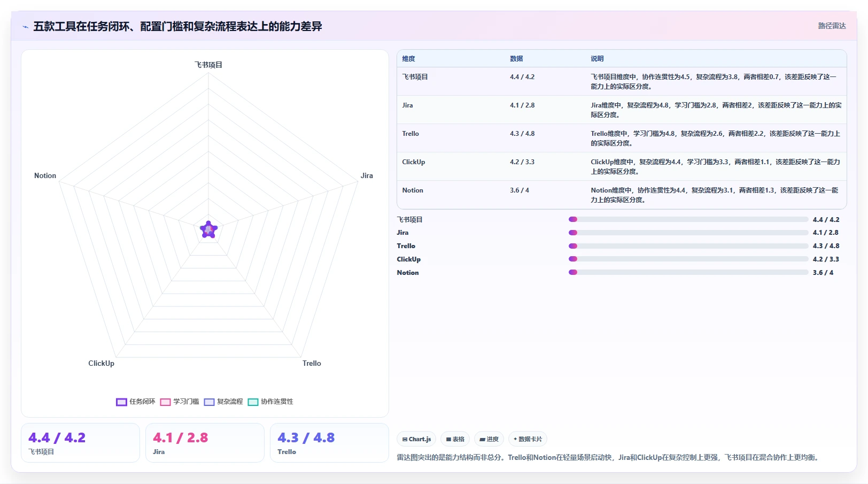The width and height of the screenshot is (868, 484).
Task: Click the 数据卡片 tag chip
Action: coord(528,439)
